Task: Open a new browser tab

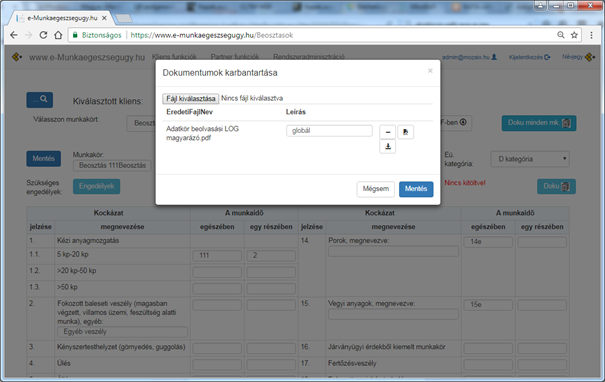Action: pos(124,18)
